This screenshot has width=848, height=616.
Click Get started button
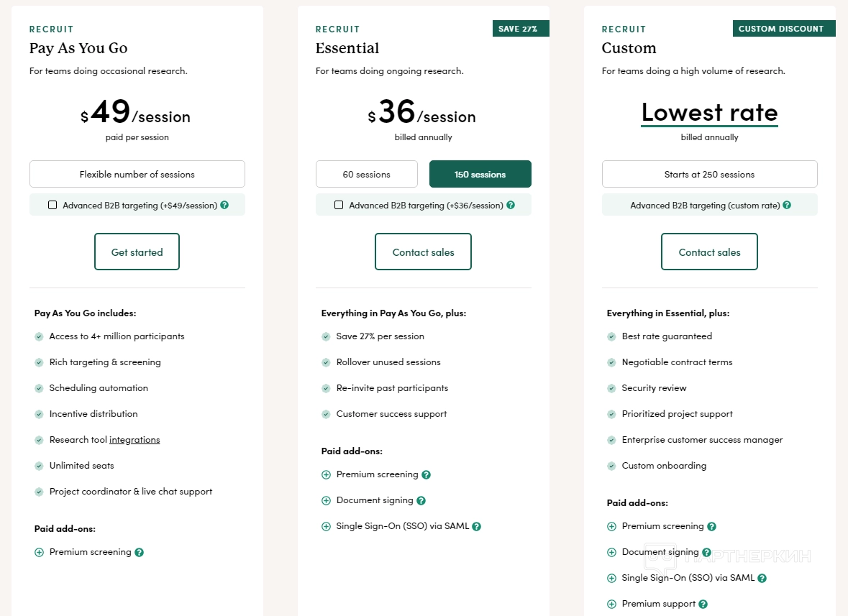[137, 252]
